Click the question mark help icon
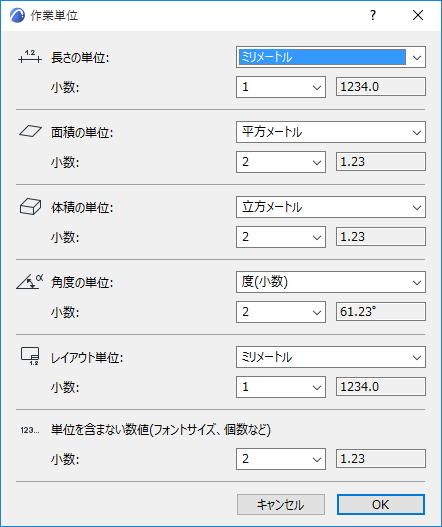442x527 pixels. (x=373, y=15)
